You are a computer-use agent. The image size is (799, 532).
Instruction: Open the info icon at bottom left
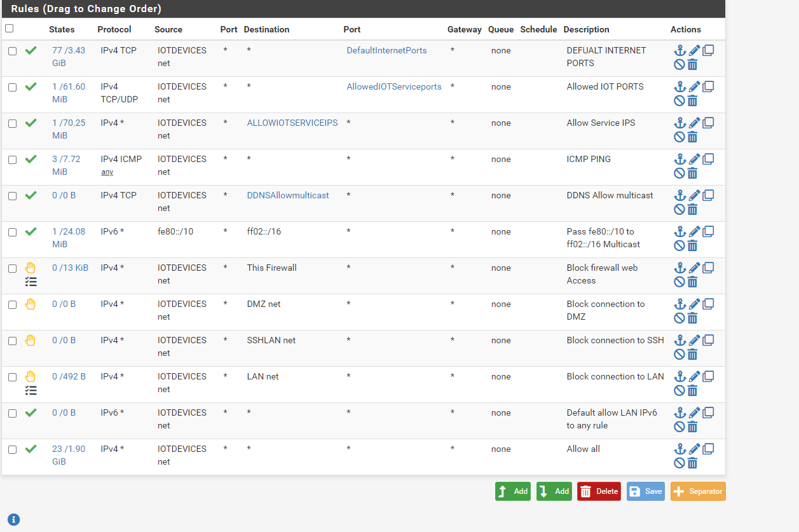(x=13, y=519)
